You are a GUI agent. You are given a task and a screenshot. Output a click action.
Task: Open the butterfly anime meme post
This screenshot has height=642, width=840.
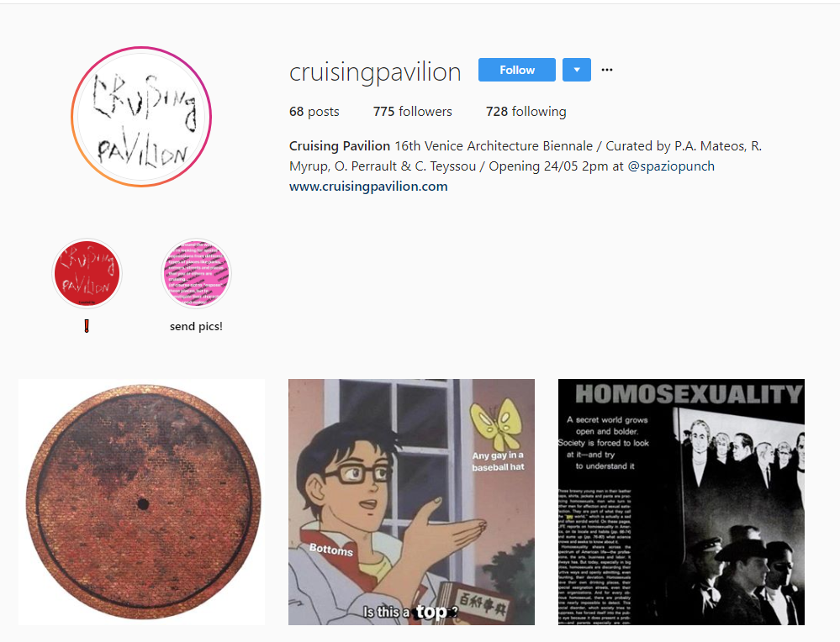pos(411,503)
